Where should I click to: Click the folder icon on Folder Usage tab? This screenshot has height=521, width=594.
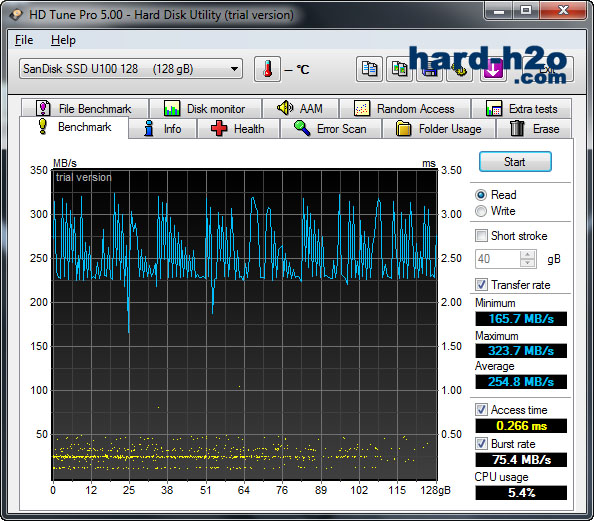403,128
